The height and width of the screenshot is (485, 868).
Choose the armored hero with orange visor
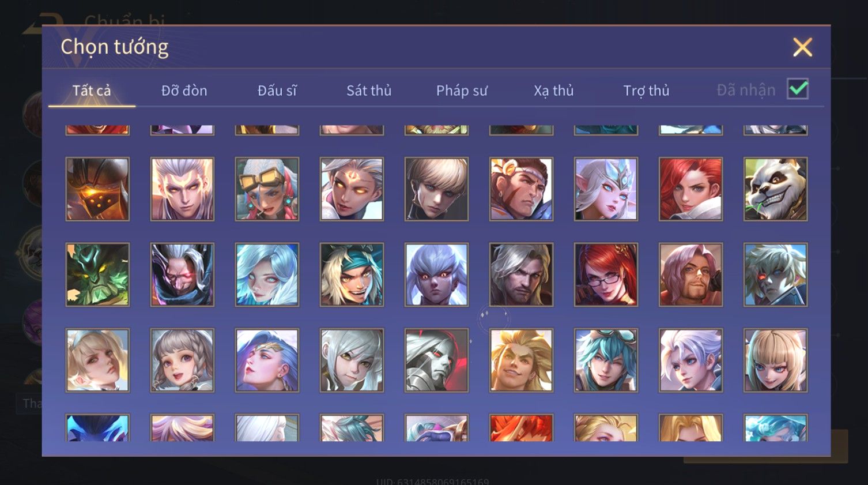pyautogui.click(x=97, y=189)
